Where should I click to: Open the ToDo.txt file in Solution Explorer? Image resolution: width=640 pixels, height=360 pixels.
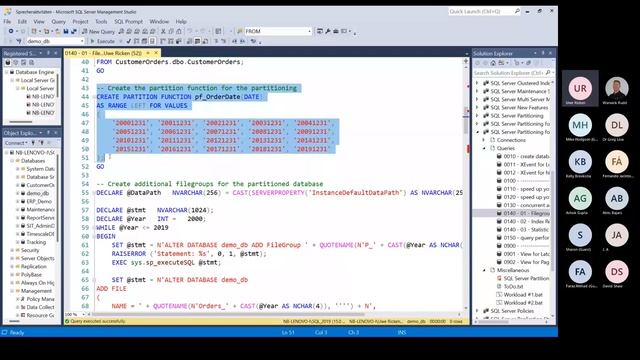[510, 287]
